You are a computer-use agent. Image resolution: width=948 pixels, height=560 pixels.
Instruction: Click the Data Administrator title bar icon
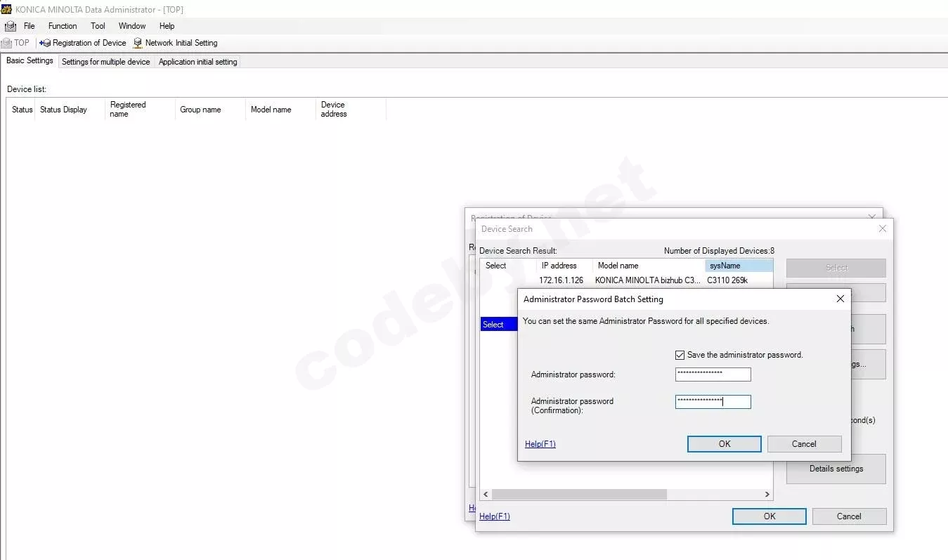6,9
